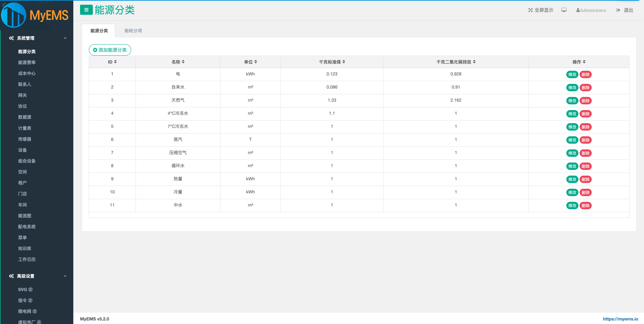Collapse the 高级设置 section chevron
The width and height of the screenshot is (644, 324).
click(65, 276)
